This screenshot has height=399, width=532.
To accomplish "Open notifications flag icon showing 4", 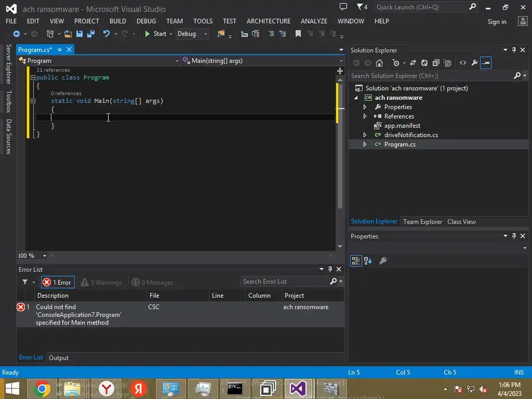I will (362, 7).
